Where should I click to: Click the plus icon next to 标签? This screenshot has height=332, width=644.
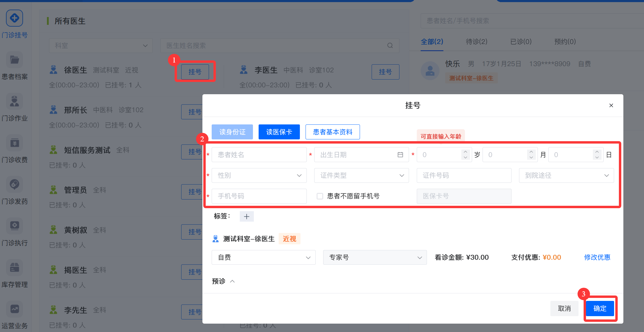click(247, 216)
